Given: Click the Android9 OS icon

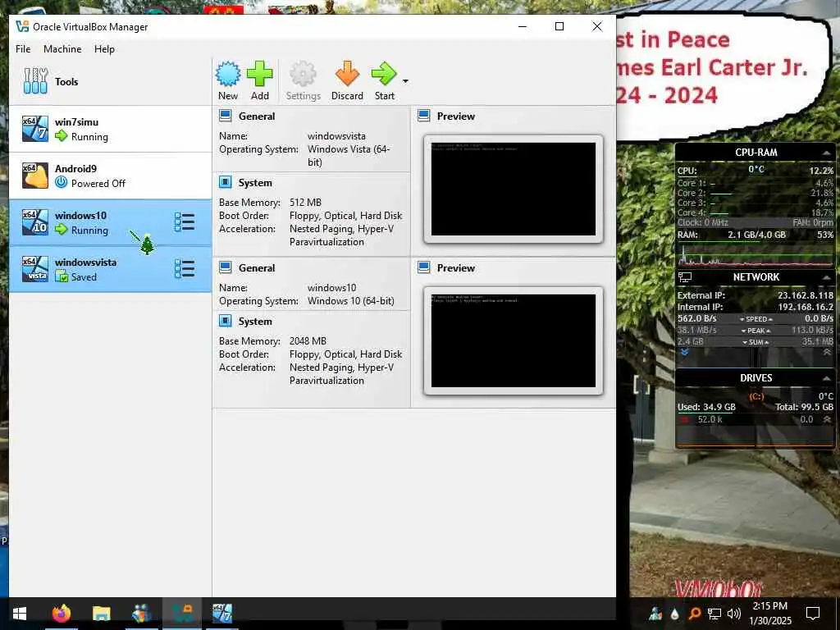Looking at the screenshot, I should [x=34, y=176].
